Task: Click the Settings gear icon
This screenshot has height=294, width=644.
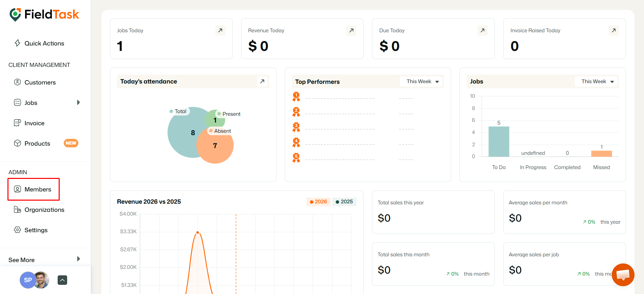Action: pos(17,230)
